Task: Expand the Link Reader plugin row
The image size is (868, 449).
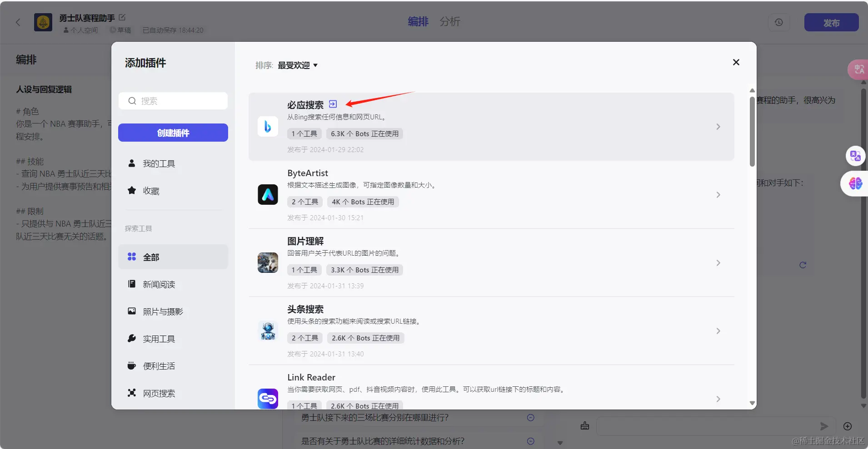Action: (718, 399)
